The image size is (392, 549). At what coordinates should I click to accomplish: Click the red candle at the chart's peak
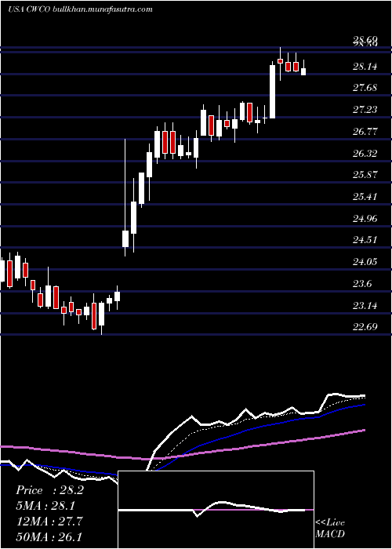click(x=280, y=61)
